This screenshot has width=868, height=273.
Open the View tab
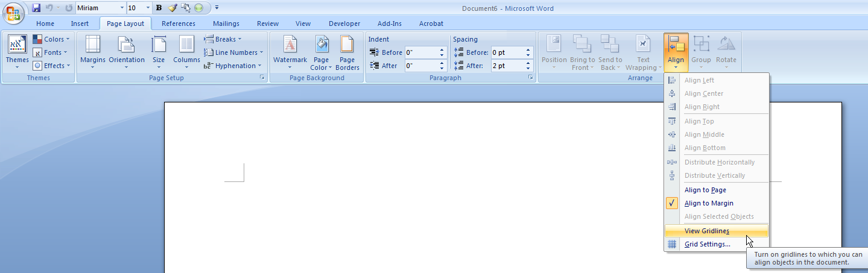point(303,24)
